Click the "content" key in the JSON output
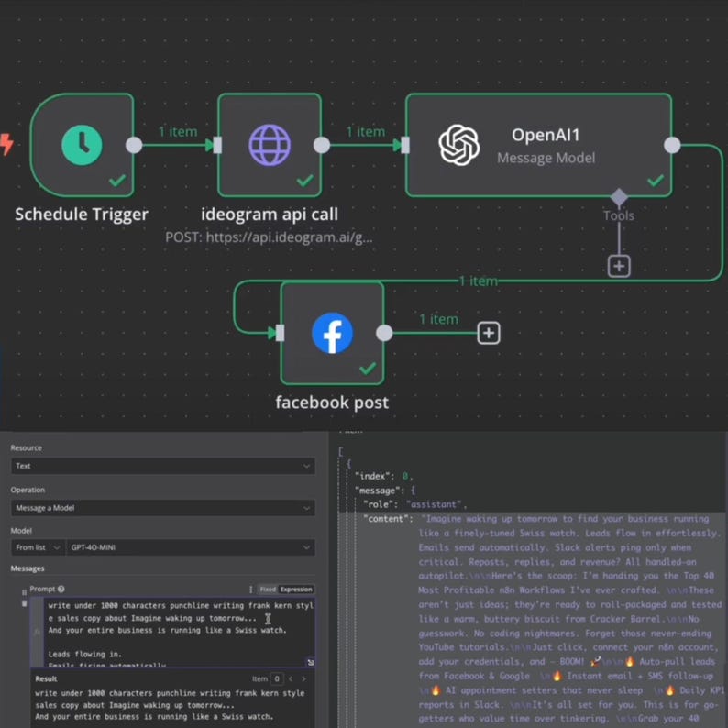Screen dimensions: 728x728 (x=388, y=519)
